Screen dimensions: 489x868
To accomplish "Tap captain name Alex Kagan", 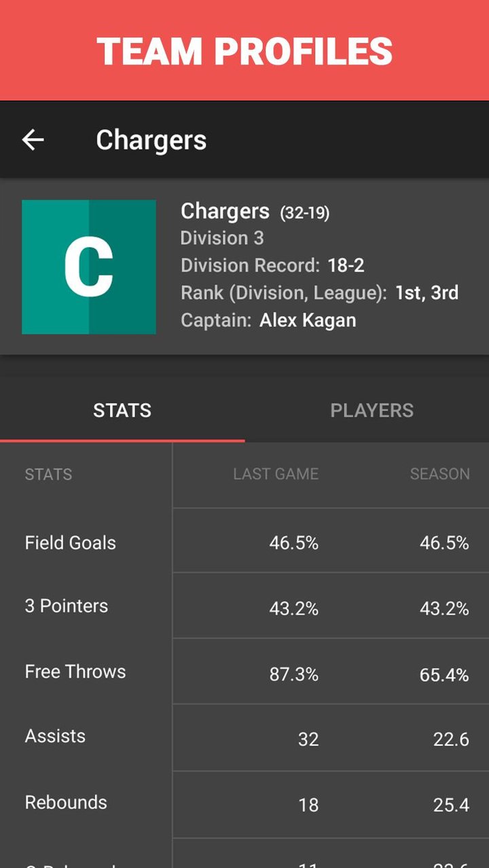I will [x=308, y=320].
